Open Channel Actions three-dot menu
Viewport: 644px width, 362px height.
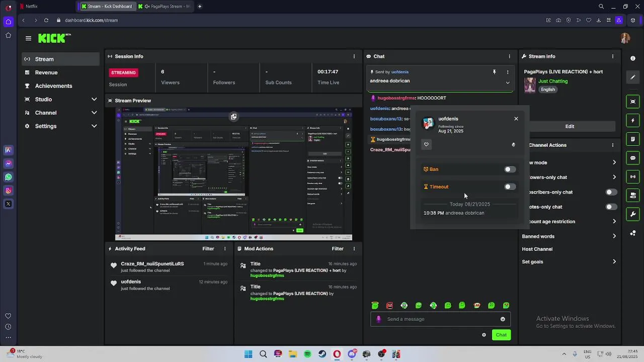coord(612,145)
